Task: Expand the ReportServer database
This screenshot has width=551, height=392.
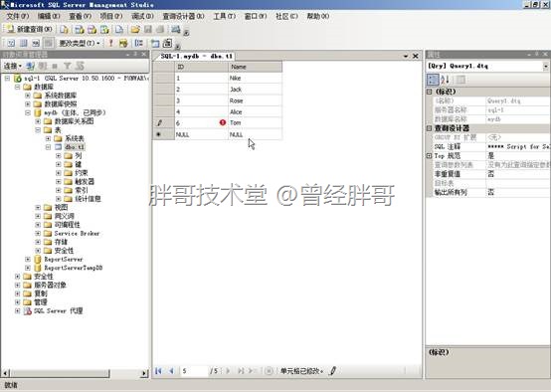Action: (x=28, y=259)
